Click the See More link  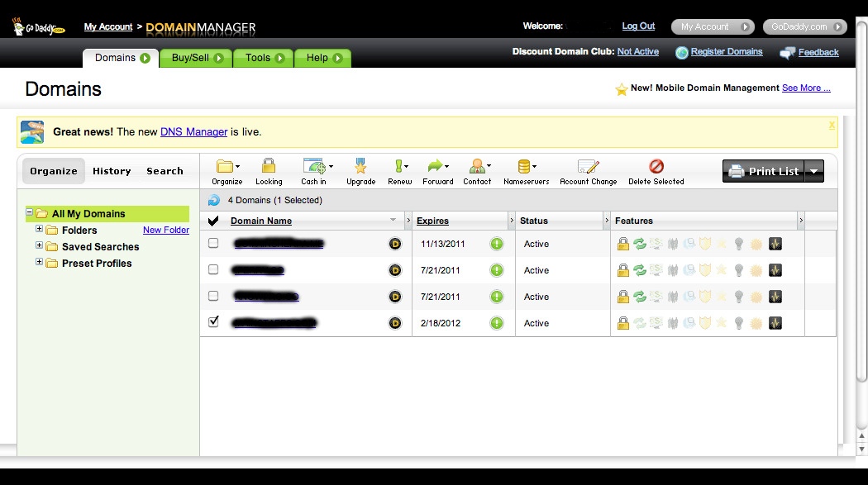806,88
